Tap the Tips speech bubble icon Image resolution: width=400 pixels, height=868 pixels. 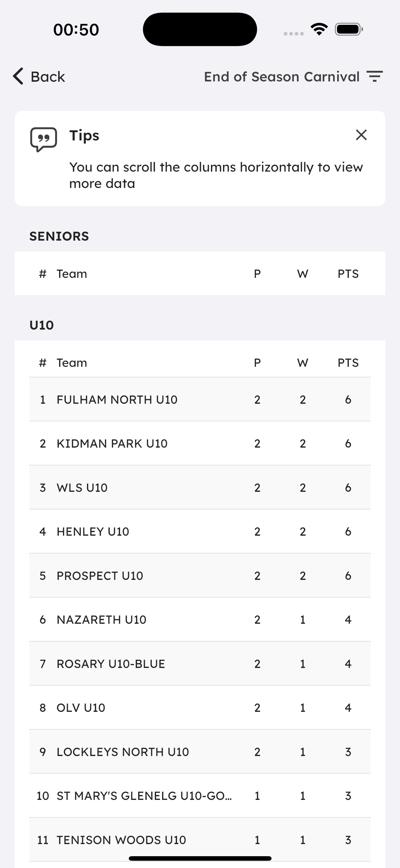44,140
